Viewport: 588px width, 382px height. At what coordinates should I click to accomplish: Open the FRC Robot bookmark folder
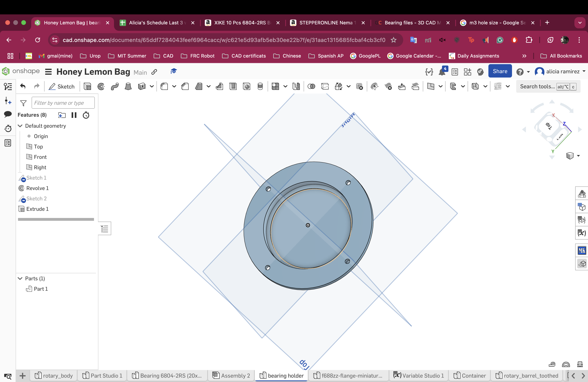(x=197, y=56)
